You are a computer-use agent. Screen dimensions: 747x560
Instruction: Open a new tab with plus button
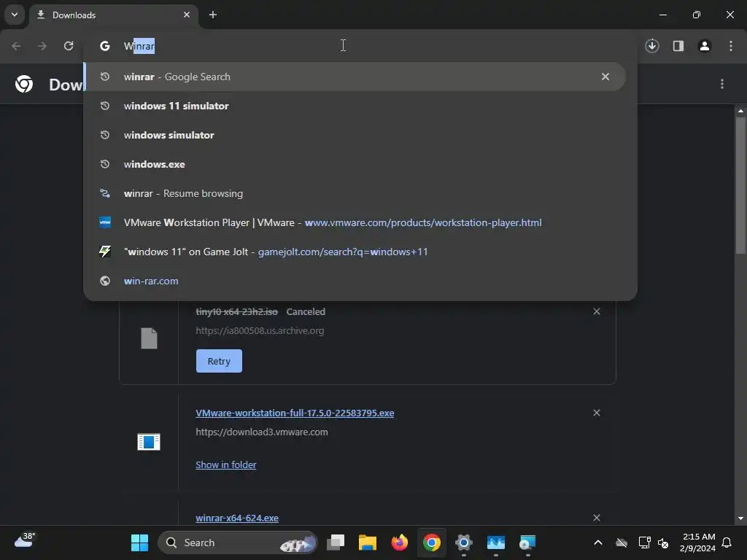point(213,15)
